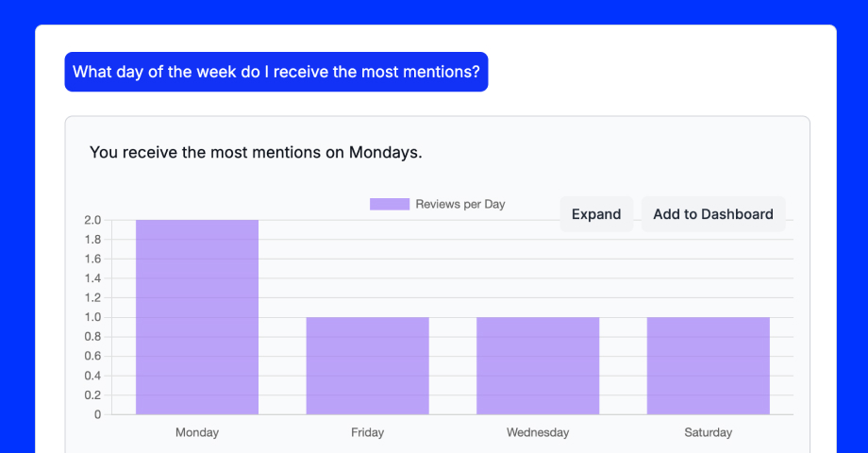Click the blue question message bubble
This screenshot has height=453, width=868.
pos(275,72)
